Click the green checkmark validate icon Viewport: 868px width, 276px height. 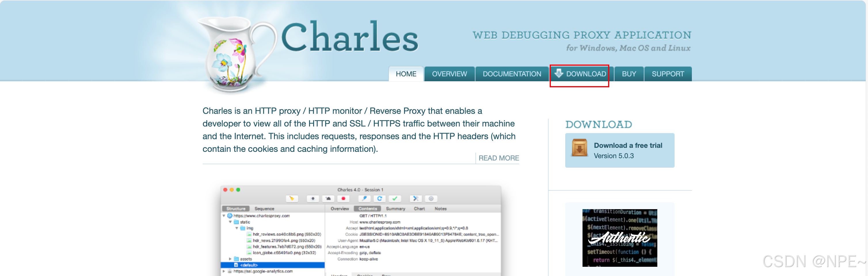click(x=395, y=199)
